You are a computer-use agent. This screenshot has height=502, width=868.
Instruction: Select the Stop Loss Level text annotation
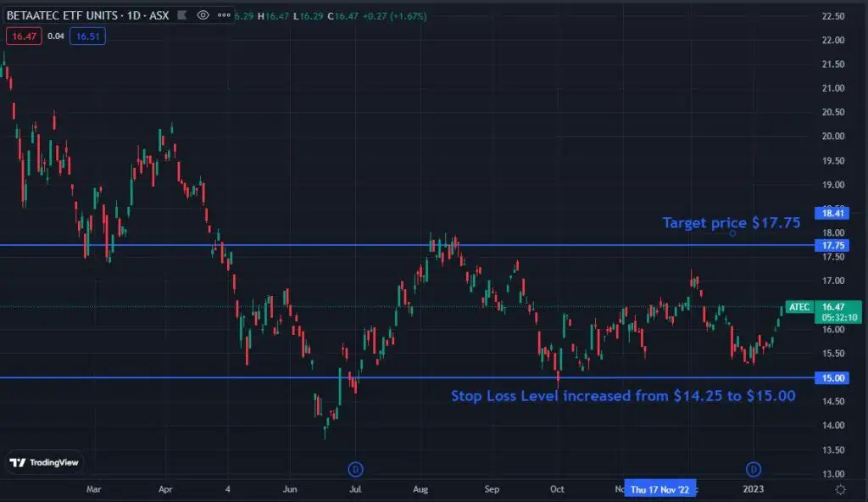click(x=622, y=395)
